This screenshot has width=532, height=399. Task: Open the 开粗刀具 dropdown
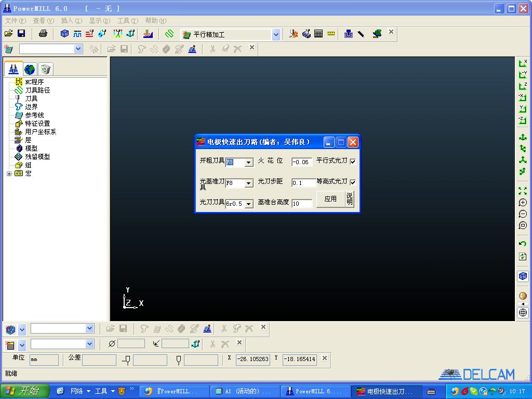point(249,163)
